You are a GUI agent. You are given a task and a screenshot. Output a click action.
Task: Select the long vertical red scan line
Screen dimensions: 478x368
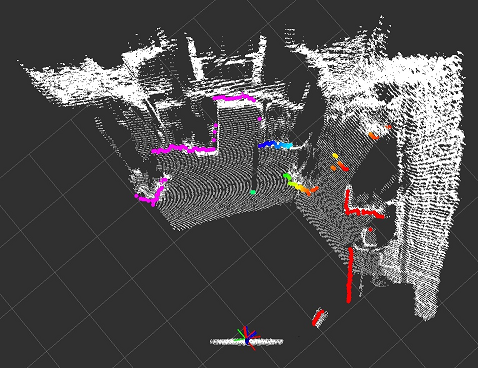350,275
